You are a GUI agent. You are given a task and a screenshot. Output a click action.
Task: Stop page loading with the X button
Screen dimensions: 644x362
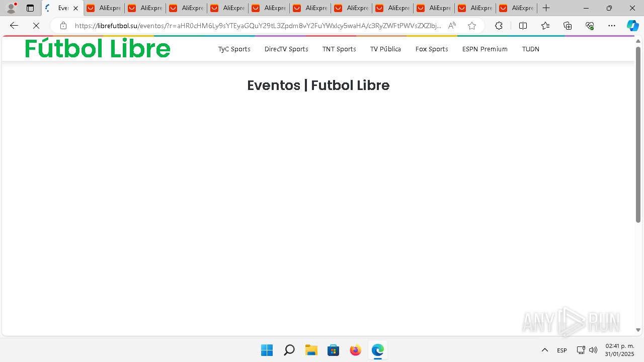pyautogui.click(x=36, y=26)
